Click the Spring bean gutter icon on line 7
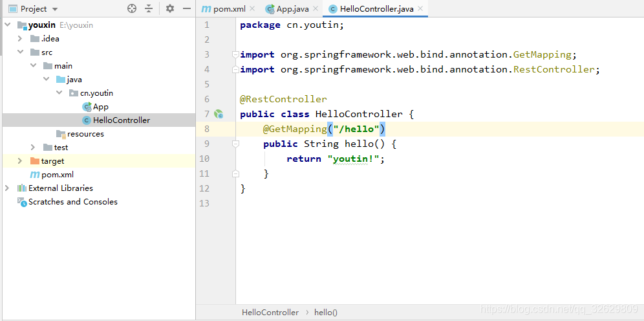644x321 pixels. [x=219, y=114]
